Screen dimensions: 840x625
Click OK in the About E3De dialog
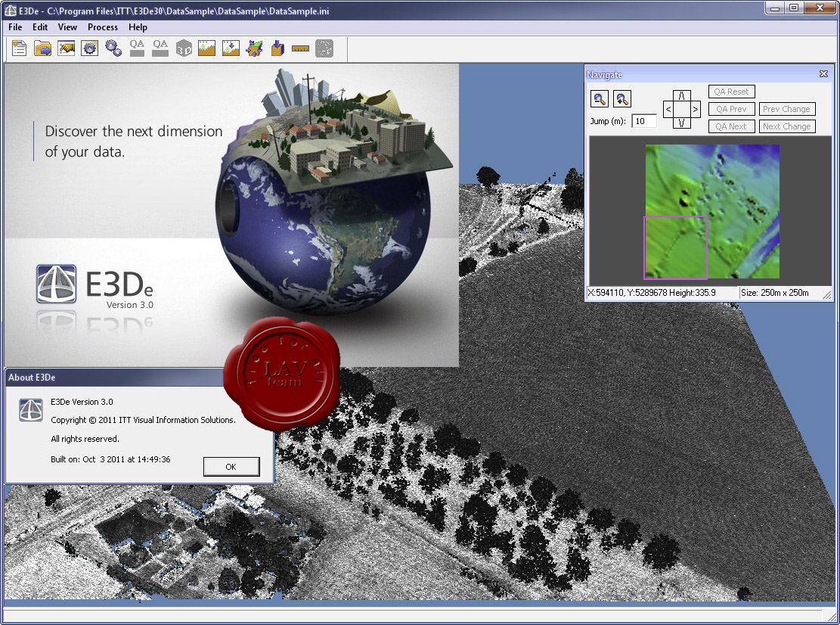(x=231, y=467)
